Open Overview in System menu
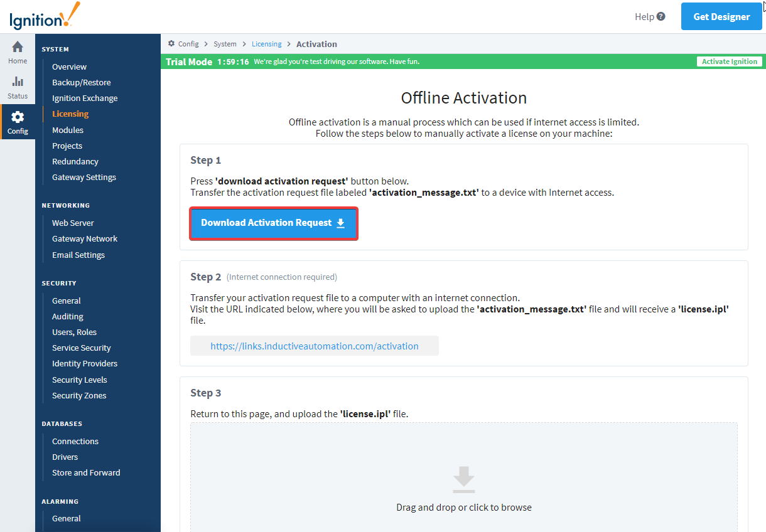 click(x=69, y=66)
